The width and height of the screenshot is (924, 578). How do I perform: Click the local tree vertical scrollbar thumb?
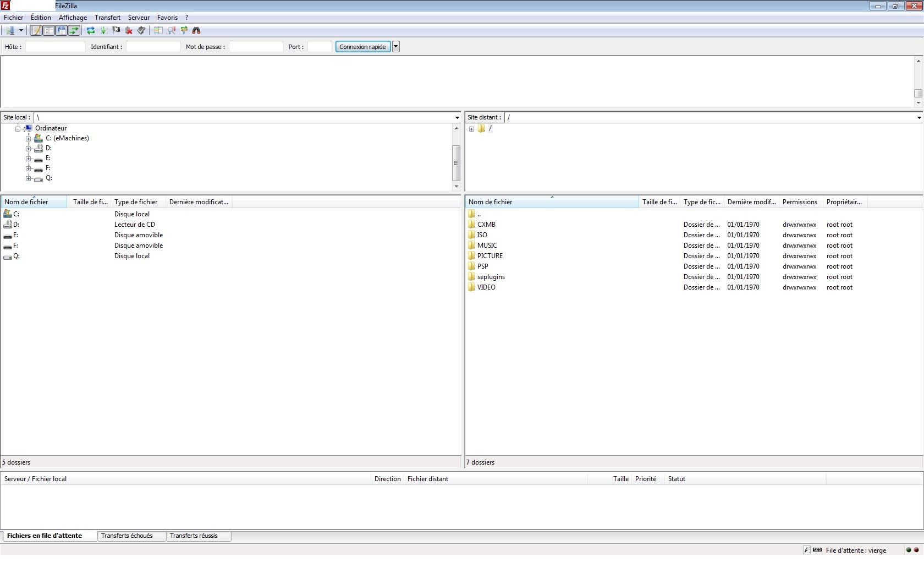[456, 163]
